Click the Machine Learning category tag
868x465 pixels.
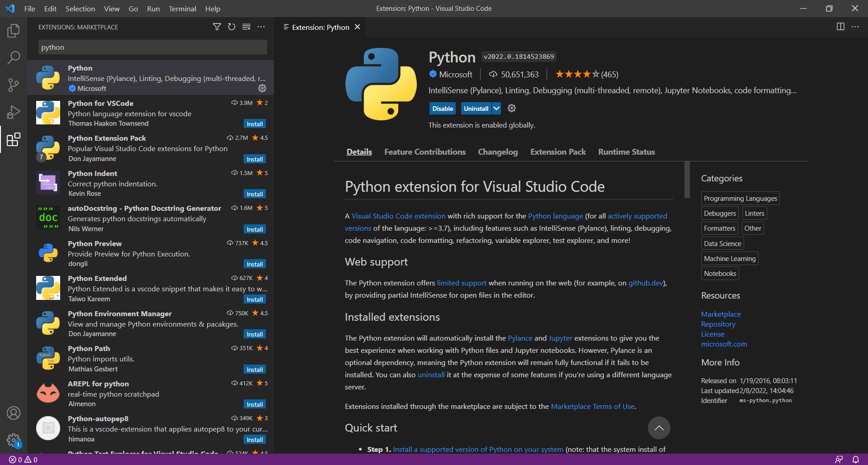(x=730, y=258)
